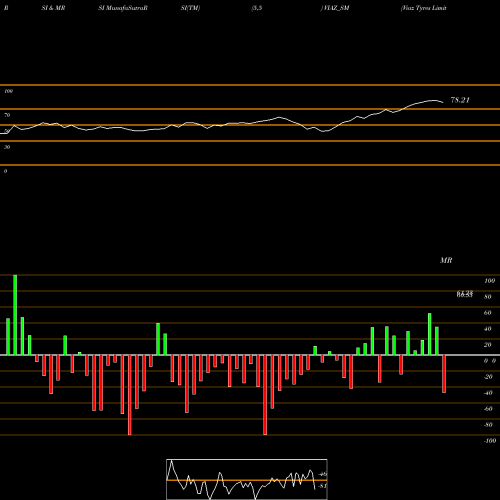Click the MR axis label 60
This screenshot has width=500, height=500.
click(x=488, y=313)
